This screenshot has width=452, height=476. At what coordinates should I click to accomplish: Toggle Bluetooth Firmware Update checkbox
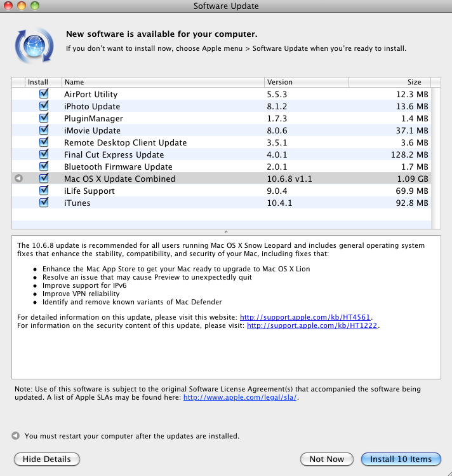click(x=44, y=167)
